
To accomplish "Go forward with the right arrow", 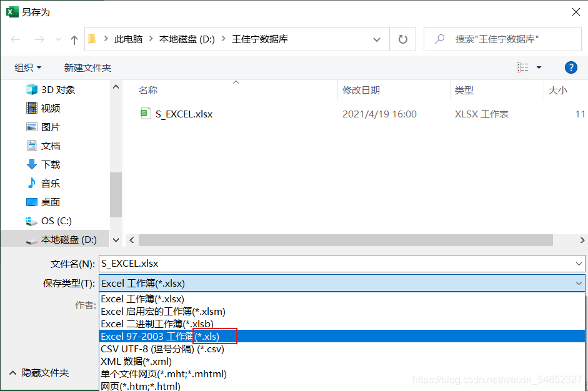I will click(x=39, y=39).
